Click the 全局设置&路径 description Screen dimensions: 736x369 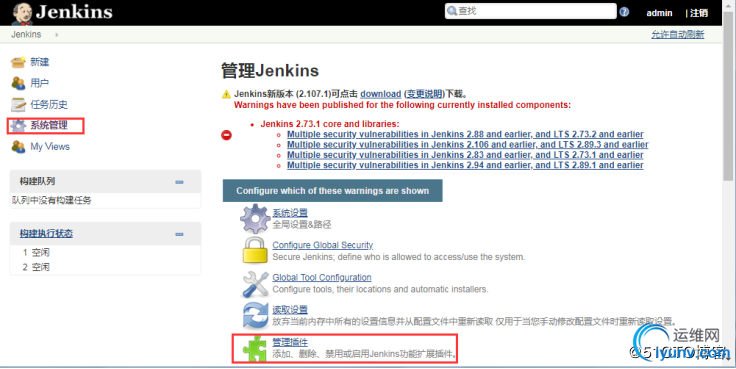coord(302,224)
